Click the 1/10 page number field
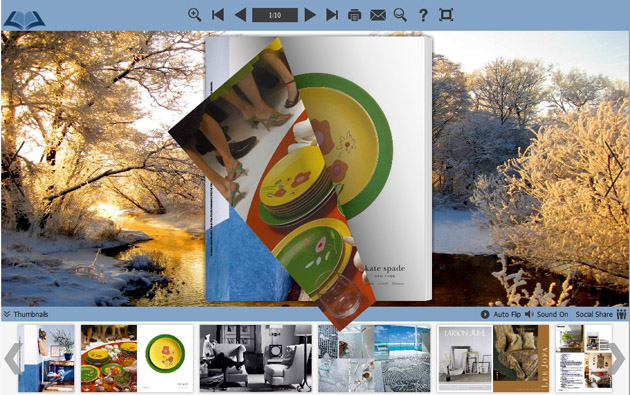Screen dimensions: 630x395 click(275, 15)
